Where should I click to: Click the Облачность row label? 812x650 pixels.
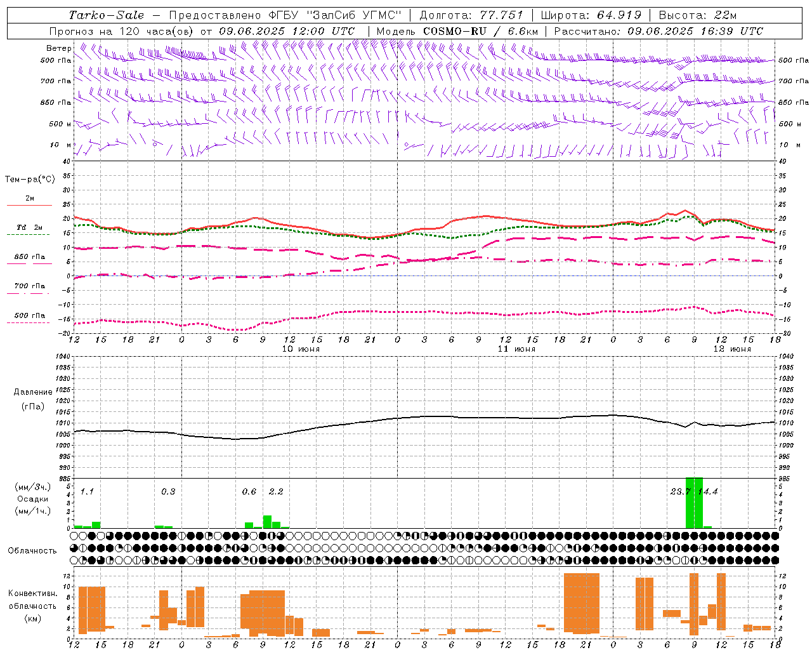[32, 551]
